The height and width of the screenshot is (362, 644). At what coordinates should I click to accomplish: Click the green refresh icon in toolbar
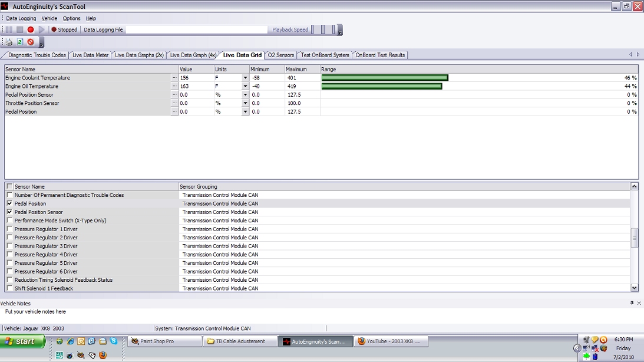pyautogui.click(x=19, y=42)
